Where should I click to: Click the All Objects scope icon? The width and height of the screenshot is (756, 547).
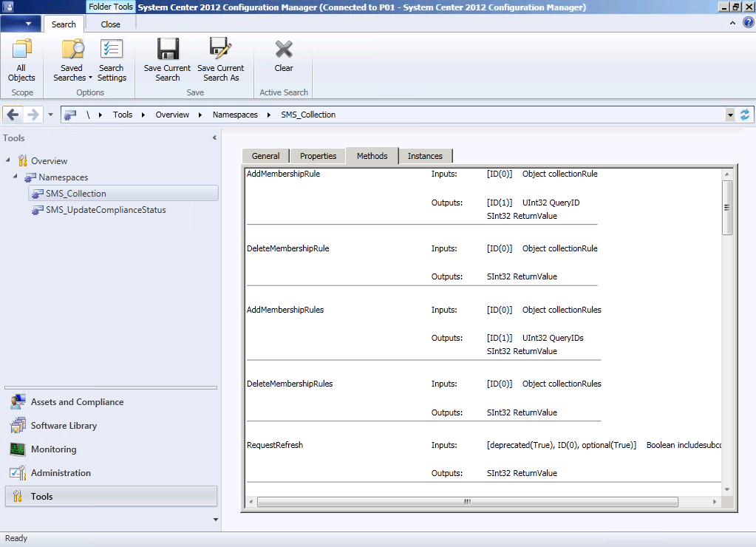pyautogui.click(x=21, y=49)
